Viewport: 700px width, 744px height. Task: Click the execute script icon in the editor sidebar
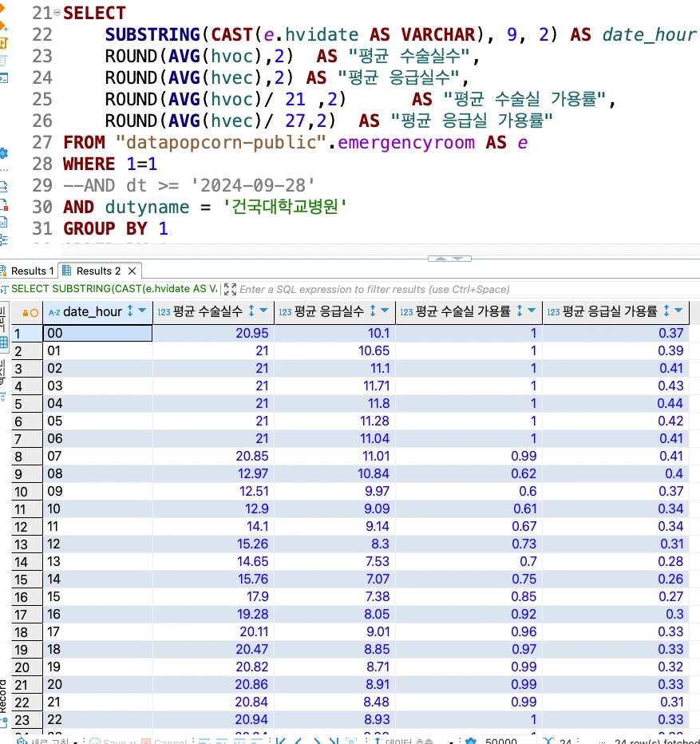[x=3, y=43]
